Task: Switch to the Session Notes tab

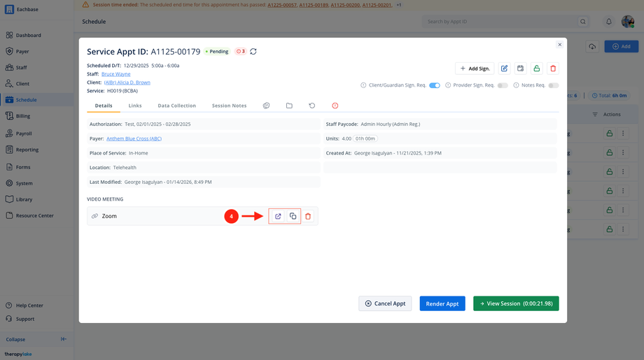Action: (229, 106)
